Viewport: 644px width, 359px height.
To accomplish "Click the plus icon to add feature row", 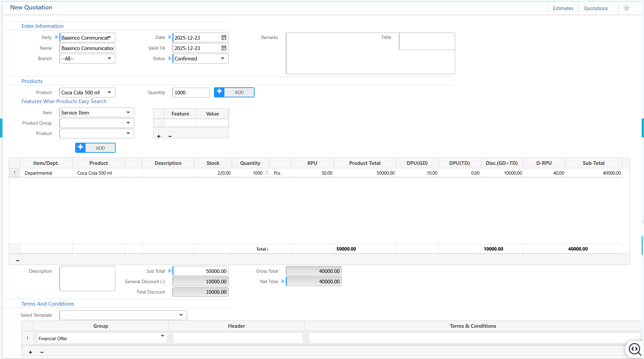I will (x=159, y=136).
